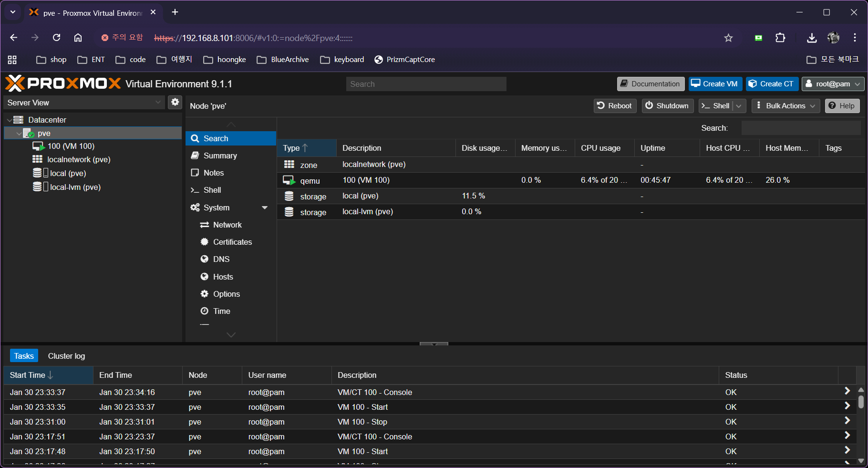Viewport: 868px width, 468px height.
Task: Open the browser extensions puzzle icon
Action: (780, 38)
